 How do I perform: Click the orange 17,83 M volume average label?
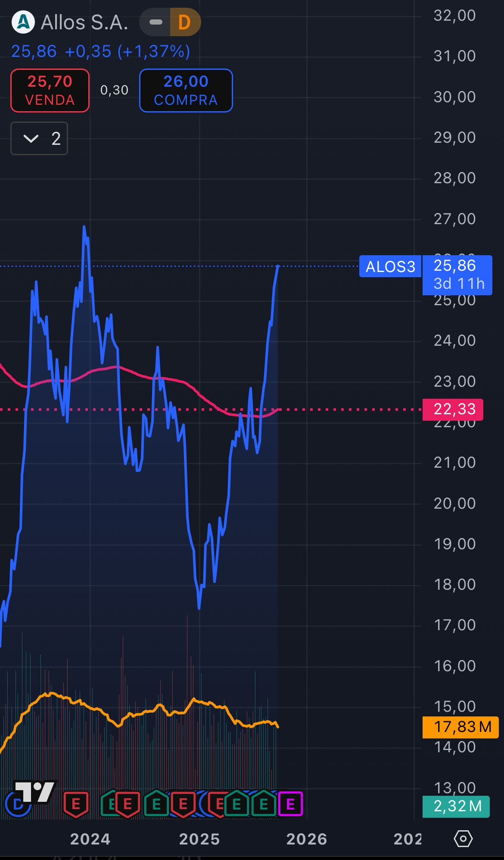[460, 727]
